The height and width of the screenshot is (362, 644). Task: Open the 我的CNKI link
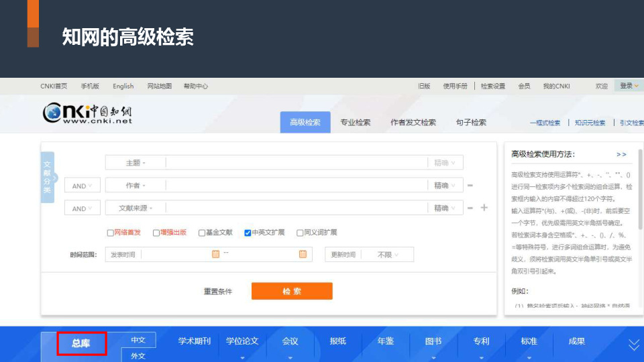[x=557, y=86]
